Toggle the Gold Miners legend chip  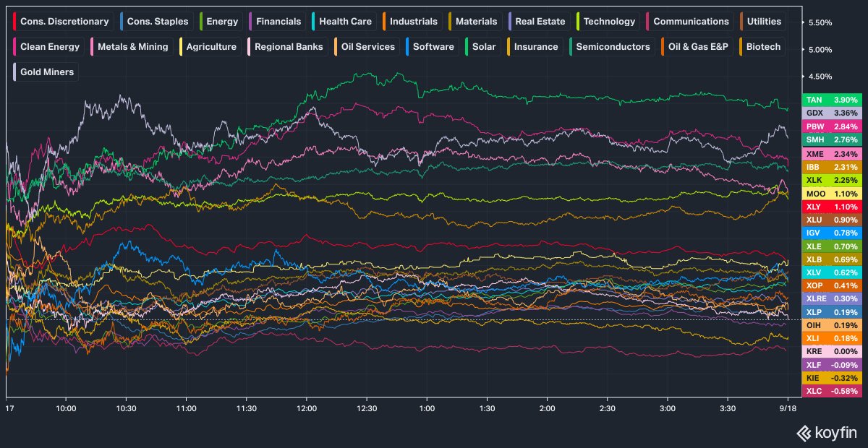pos(46,72)
